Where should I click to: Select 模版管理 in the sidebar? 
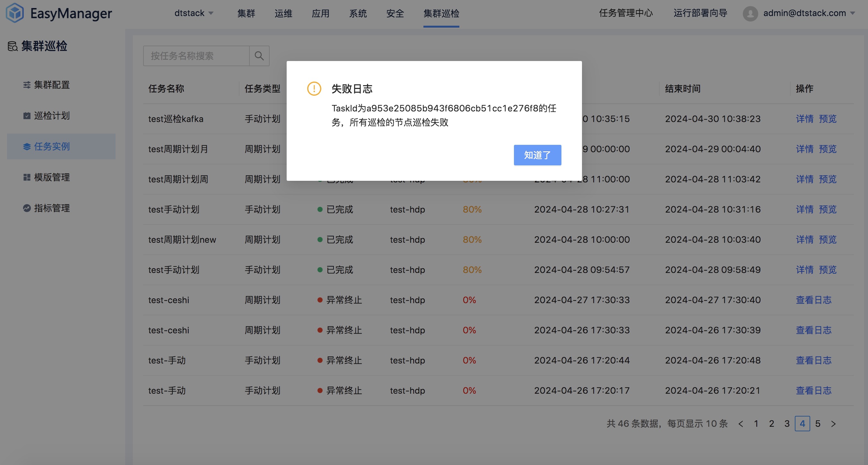(x=61, y=177)
